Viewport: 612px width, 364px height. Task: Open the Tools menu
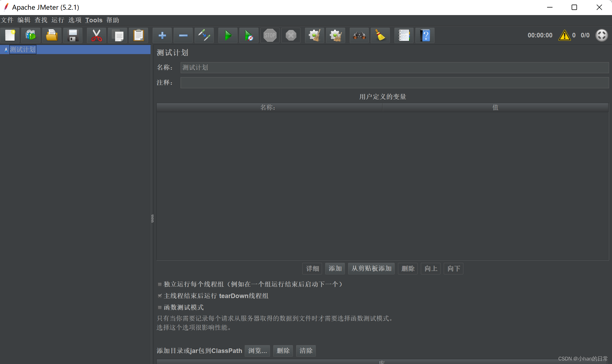coord(93,20)
